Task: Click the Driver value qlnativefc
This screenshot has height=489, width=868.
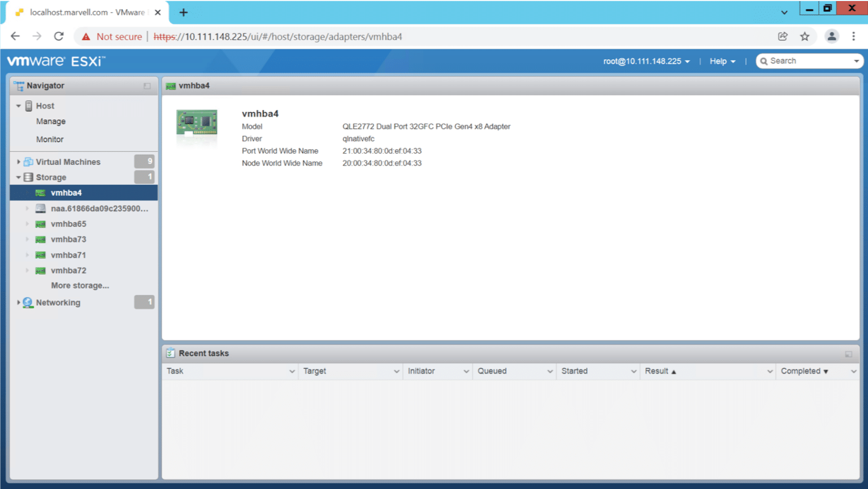Action: coord(358,139)
